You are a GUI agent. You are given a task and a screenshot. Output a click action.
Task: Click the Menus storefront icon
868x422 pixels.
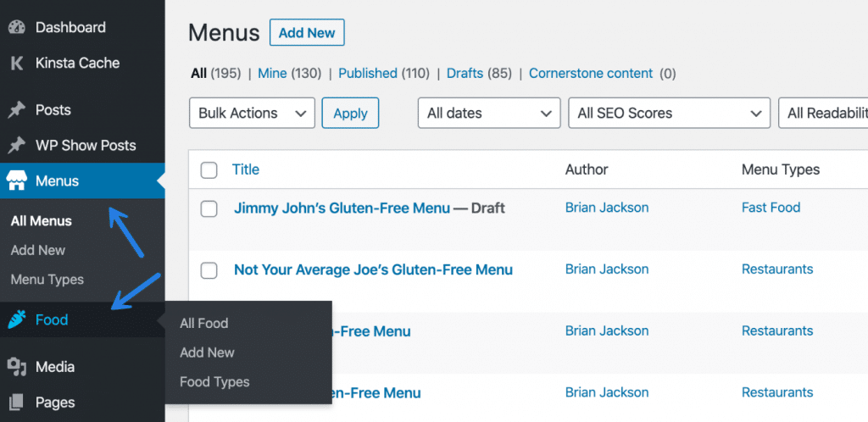pos(16,180)
